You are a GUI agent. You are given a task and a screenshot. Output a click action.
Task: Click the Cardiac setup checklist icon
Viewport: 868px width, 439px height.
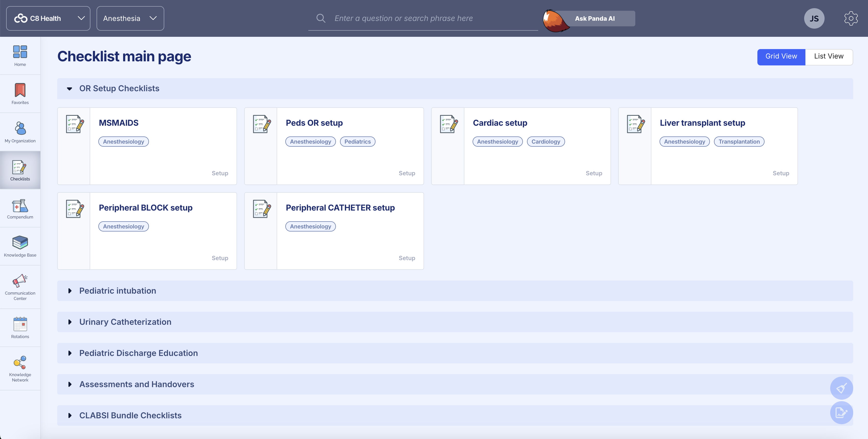click(x=449, y=124)
